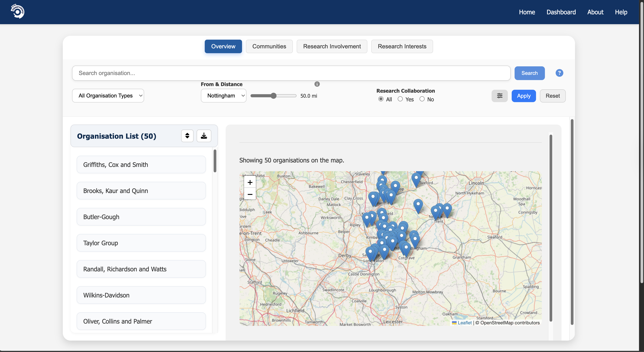Image resolution: width=644 pixels, height=352 pixels.
Task: Apply the current filters
Action: point(524,96)
